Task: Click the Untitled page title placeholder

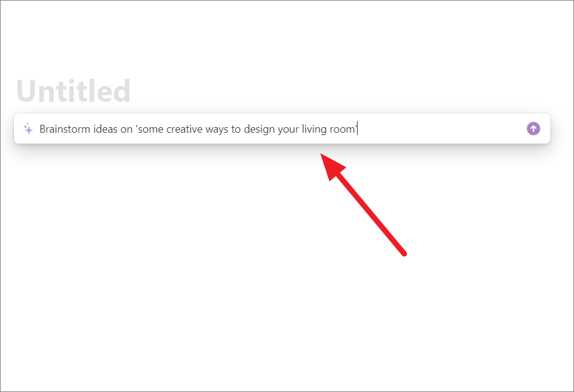Action: [x=73, y=91]
